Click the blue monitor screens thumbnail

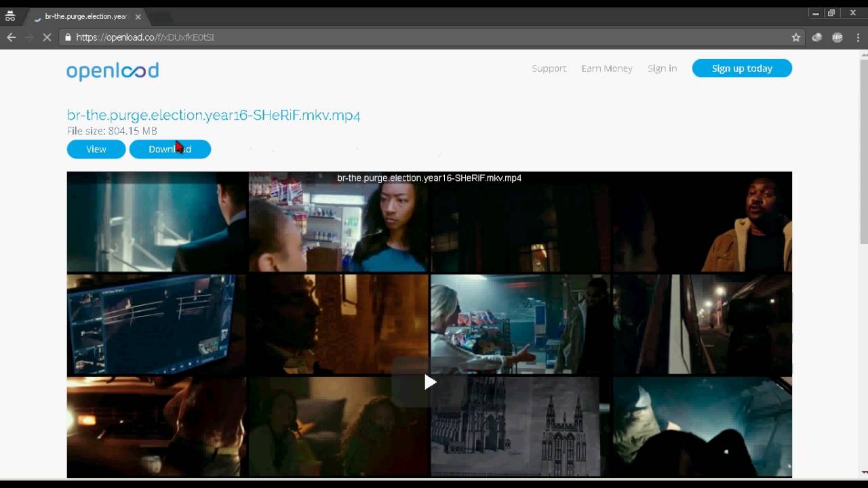click(x=156, y=325)
